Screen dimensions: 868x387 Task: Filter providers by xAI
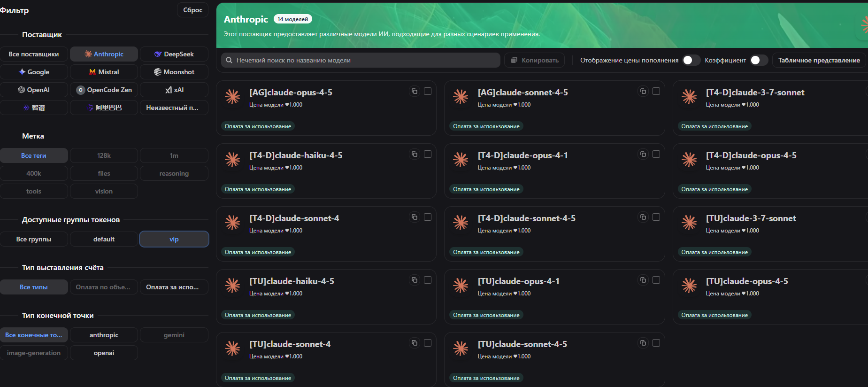click(174, 90)
